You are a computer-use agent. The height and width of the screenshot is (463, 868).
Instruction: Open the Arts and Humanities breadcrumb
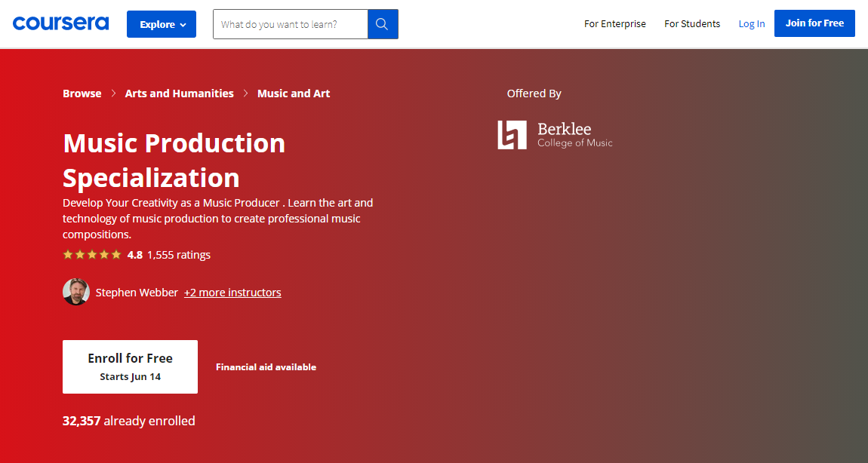[179, 94]
